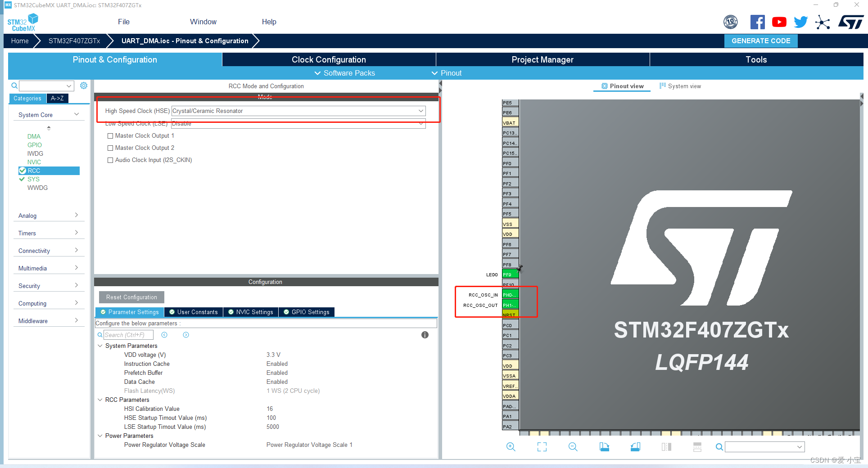
Task: Click the GENERATE CODE button
Action: (x=760, y=40)
